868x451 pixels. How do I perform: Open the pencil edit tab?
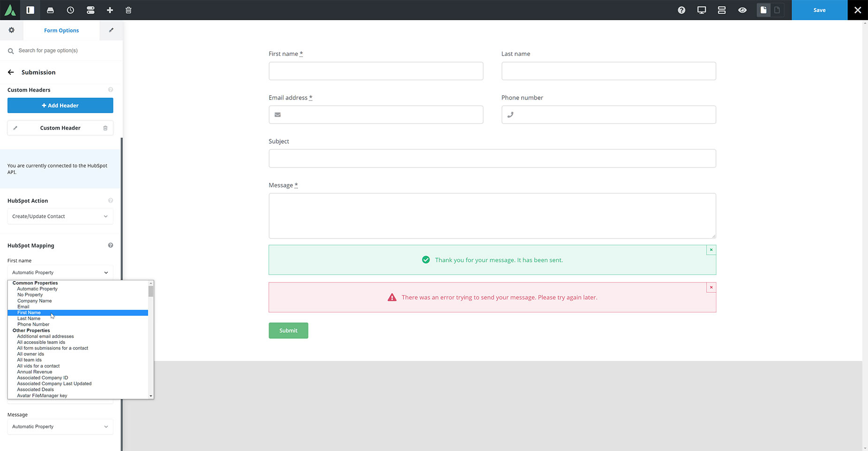pyautogui.click(x=111, y=30)
